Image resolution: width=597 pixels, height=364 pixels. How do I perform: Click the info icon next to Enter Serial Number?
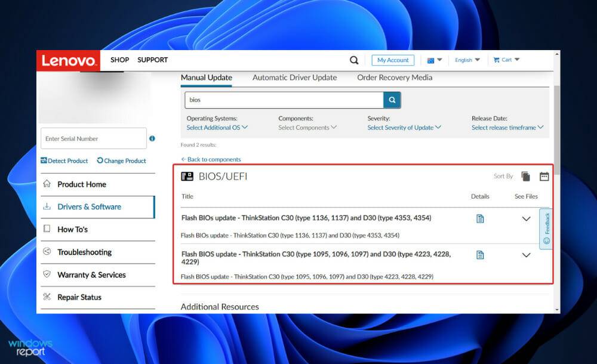[152, 138]
